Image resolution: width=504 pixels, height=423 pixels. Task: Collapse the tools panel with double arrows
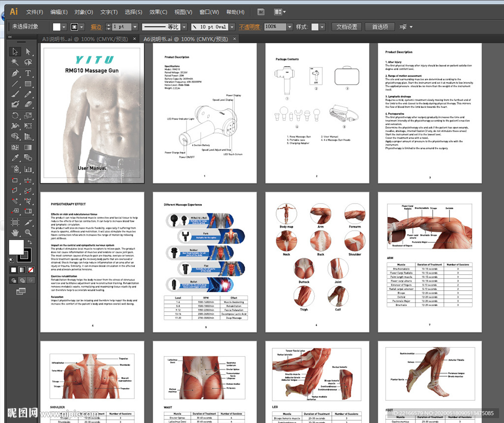point(10,37)
